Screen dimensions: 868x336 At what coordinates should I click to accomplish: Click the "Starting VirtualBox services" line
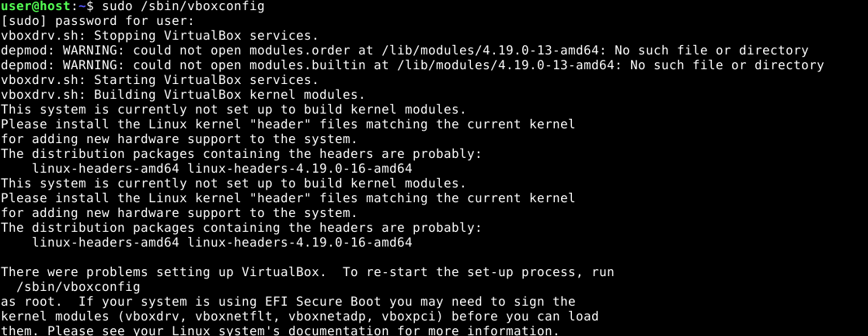[x=159, y=80]
